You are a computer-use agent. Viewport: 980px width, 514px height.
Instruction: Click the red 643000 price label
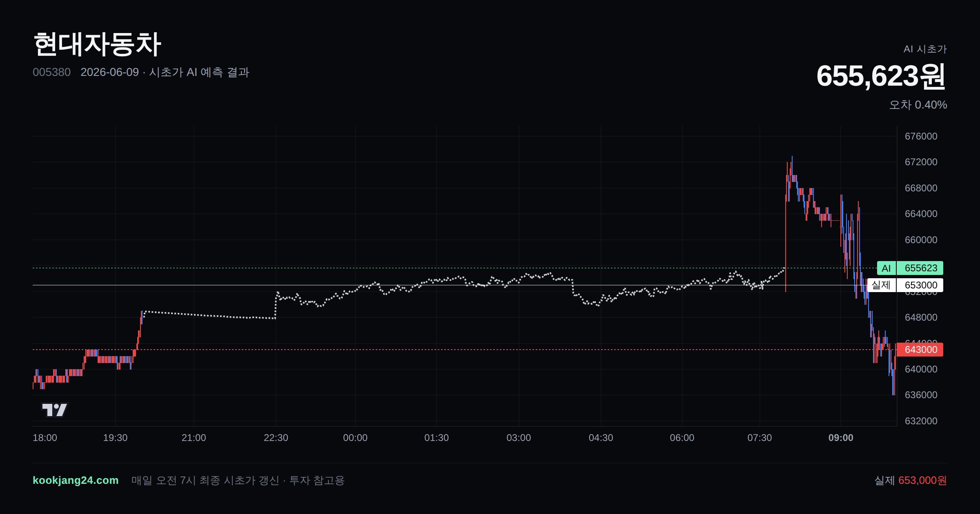(x=920, y=350)
